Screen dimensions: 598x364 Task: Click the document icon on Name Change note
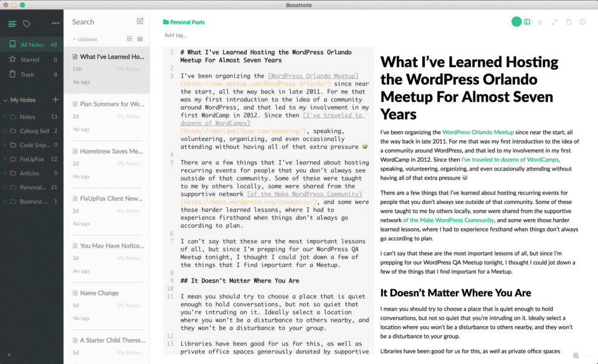pyautogui.click(x=75, y=293)
